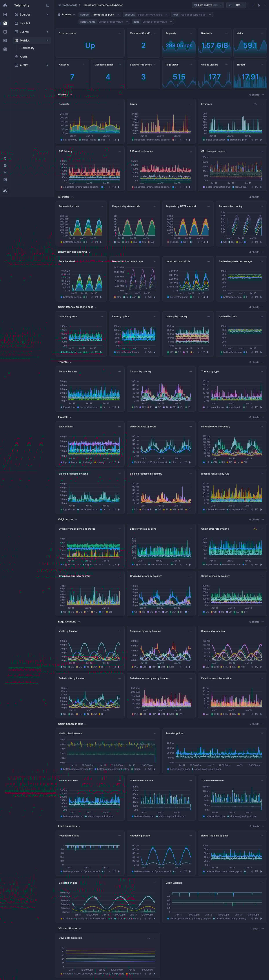Click the 1xx color swatch in status code legend
The image size is (269, 980).
tap(115, 242)
